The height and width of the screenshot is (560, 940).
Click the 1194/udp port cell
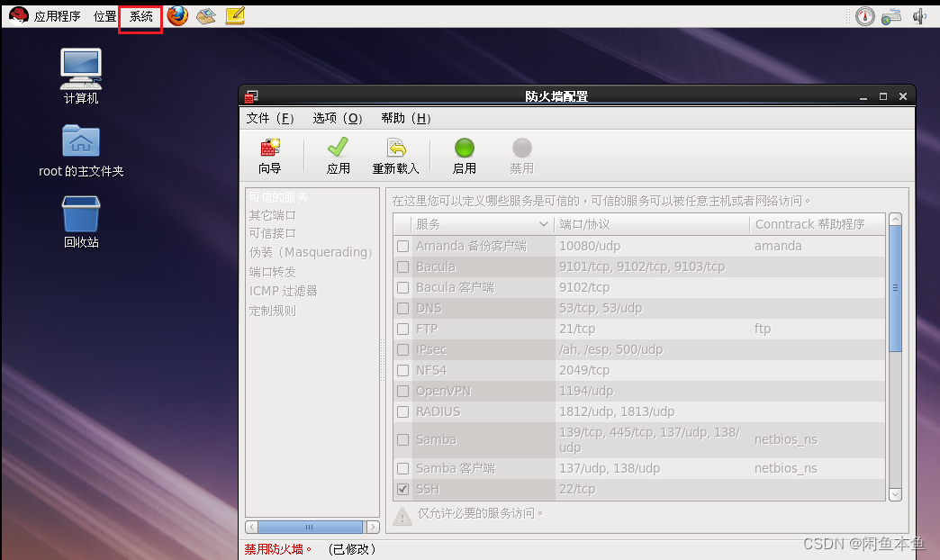(x=586, y=391)
